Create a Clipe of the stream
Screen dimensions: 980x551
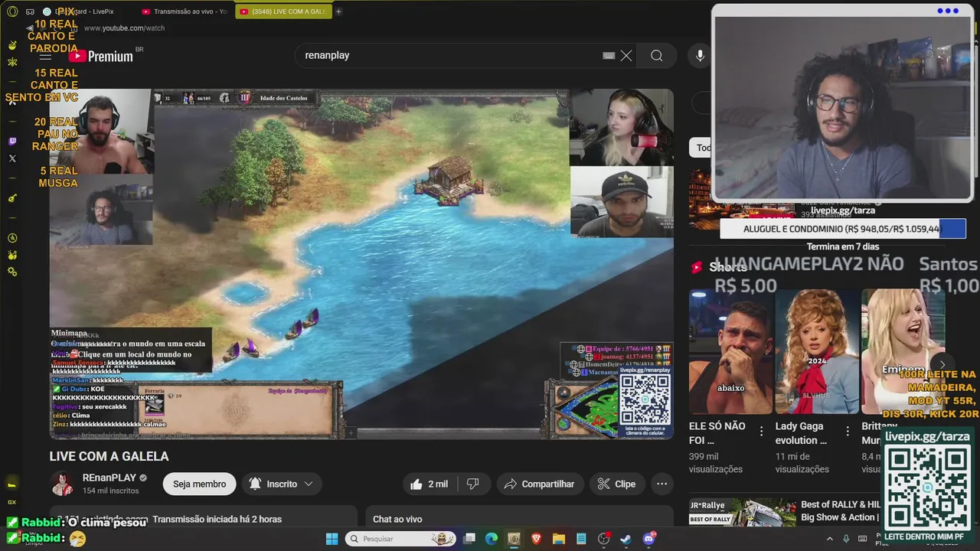click(617, 484)
